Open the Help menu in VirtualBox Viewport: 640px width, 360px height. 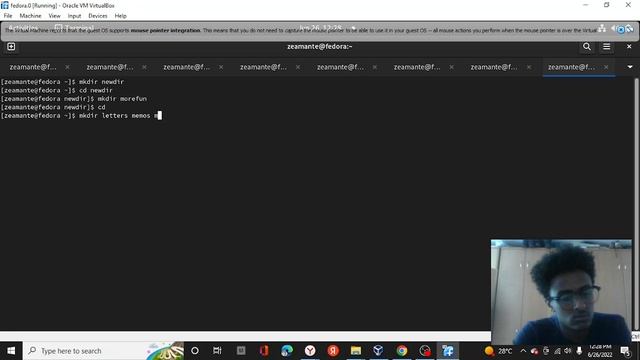[x=120, y=16]
